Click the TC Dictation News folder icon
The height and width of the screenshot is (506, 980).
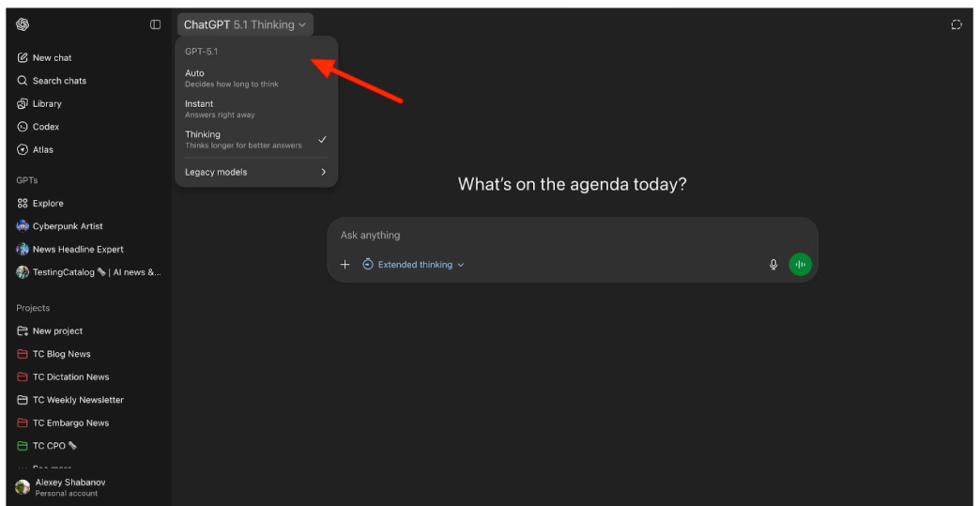[23, 377]
